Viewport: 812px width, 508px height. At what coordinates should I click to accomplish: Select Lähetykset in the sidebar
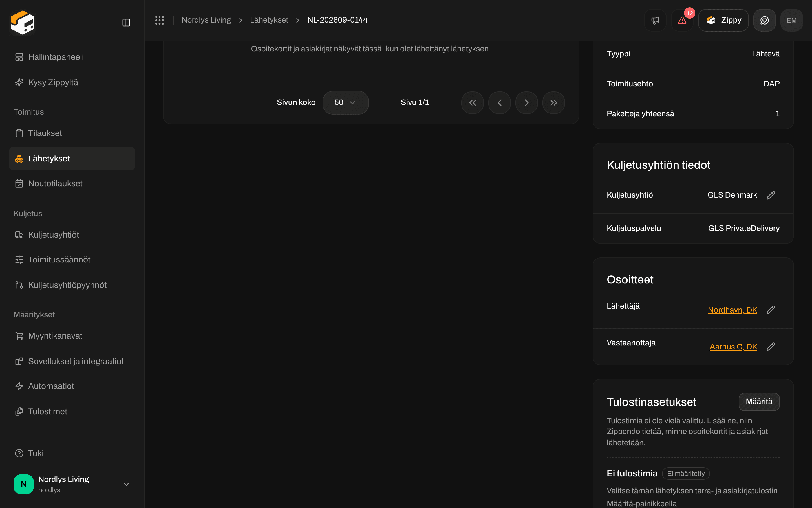tap(72, 159)
